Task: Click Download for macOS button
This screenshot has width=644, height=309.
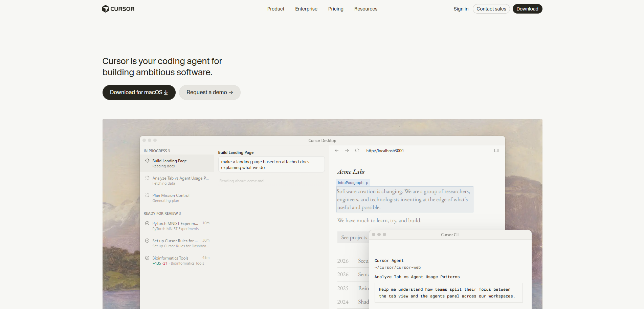Action: pyautogui.click(x=139, y=92)
